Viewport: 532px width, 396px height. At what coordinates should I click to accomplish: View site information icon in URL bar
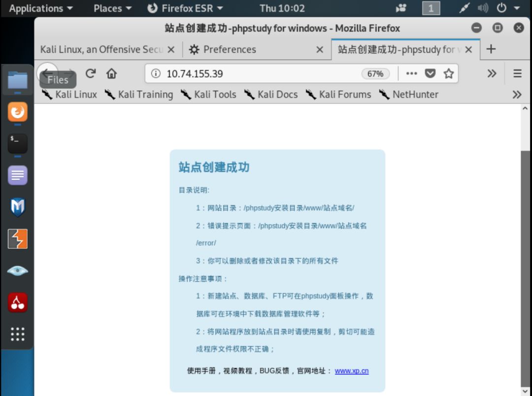[156, 73]
